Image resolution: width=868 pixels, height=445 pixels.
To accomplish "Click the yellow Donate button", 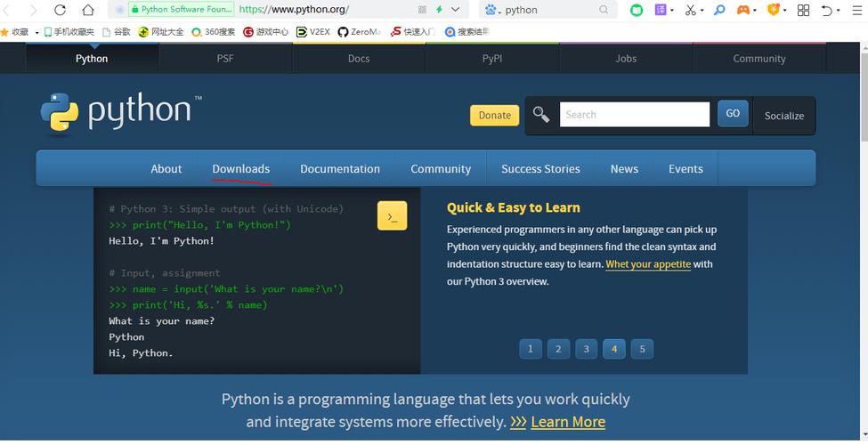I will (x=494, y=115).
